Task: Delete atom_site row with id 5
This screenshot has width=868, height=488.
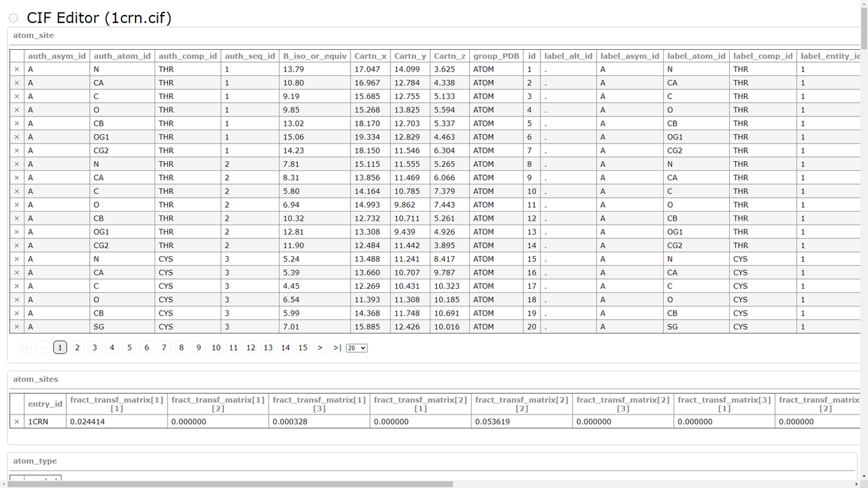Action: pos(17,124)
